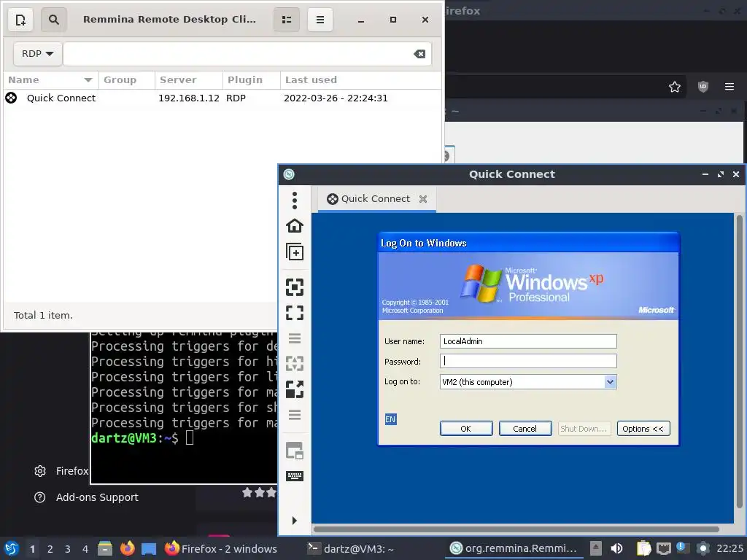Toggle fullscreen mode in connection sidebar

point(295,313)
